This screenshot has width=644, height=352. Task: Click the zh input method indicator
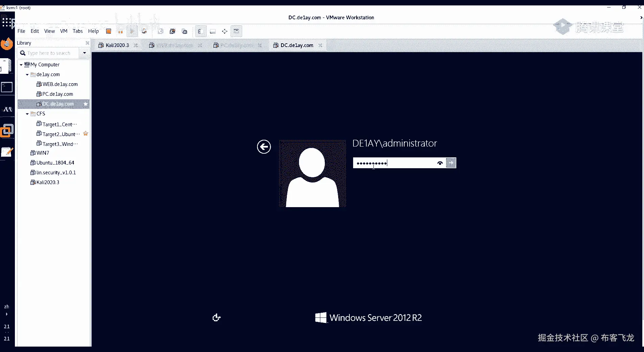6,307
